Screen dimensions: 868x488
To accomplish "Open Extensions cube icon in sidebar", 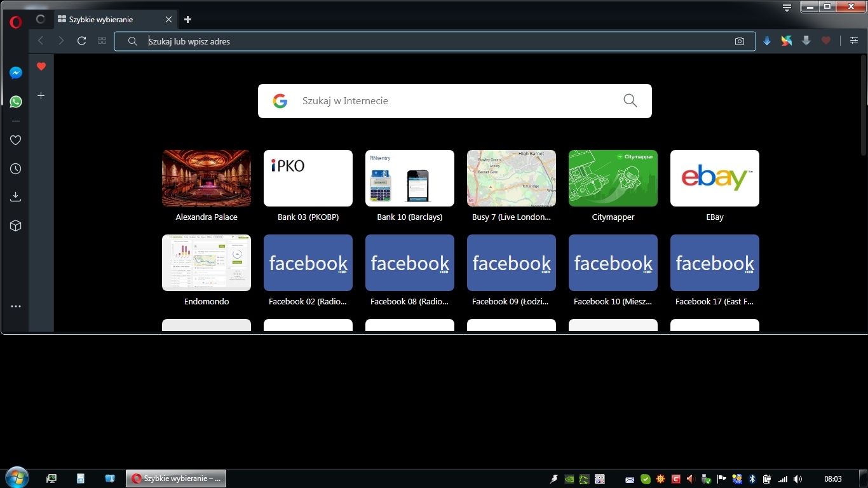I will [16, 226].
